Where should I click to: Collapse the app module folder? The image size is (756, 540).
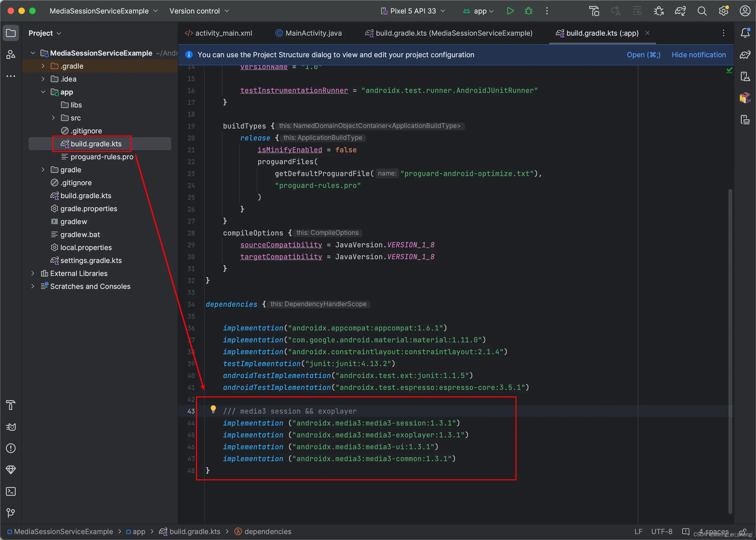tap(43, 92)
